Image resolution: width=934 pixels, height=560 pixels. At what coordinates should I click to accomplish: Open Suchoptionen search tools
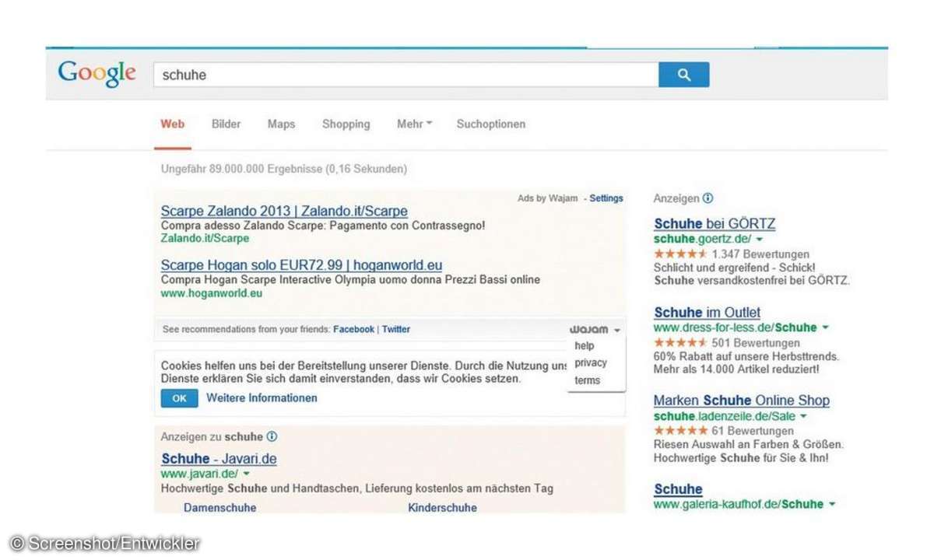pyautogui.click(x=491, y=124)
